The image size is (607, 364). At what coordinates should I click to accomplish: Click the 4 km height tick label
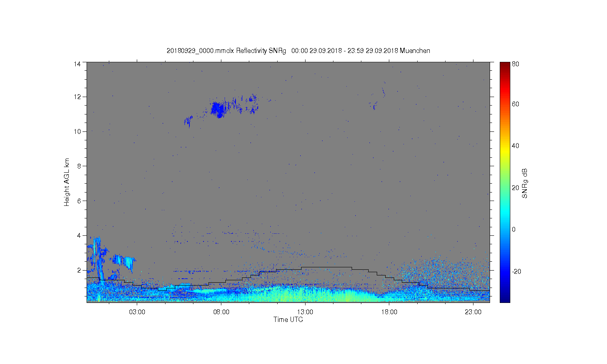coord(79,235)
